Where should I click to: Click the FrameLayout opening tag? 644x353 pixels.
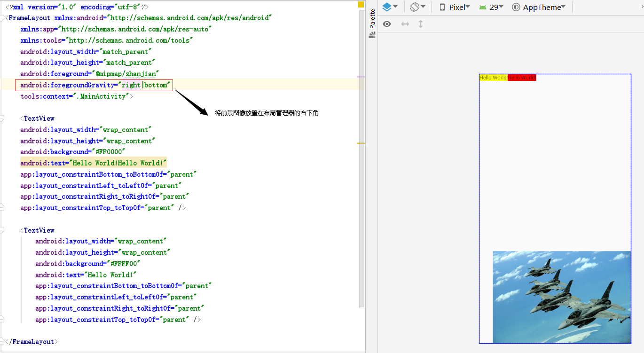(30, 17)
